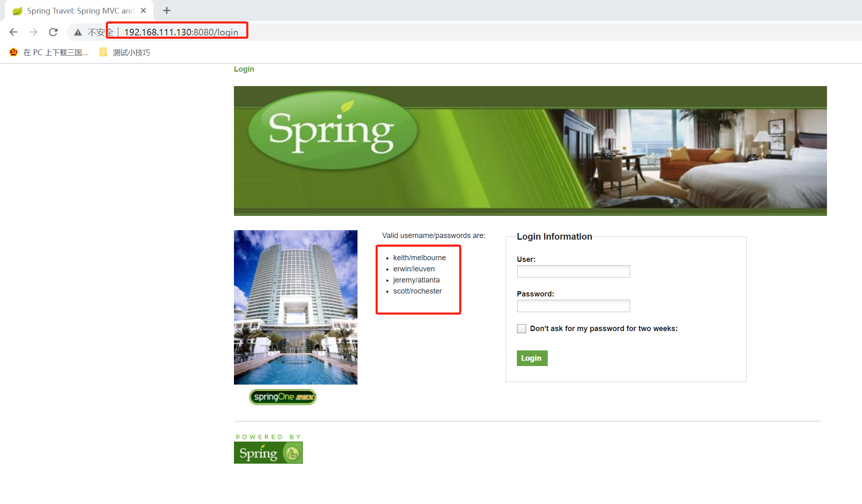This screenshot has width=862, height=504.
Task: Click the Password text input field
Action: click(x=573, y=306)
